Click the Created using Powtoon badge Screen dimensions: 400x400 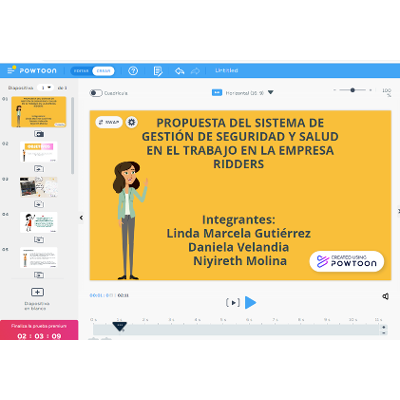coord(347,261)
